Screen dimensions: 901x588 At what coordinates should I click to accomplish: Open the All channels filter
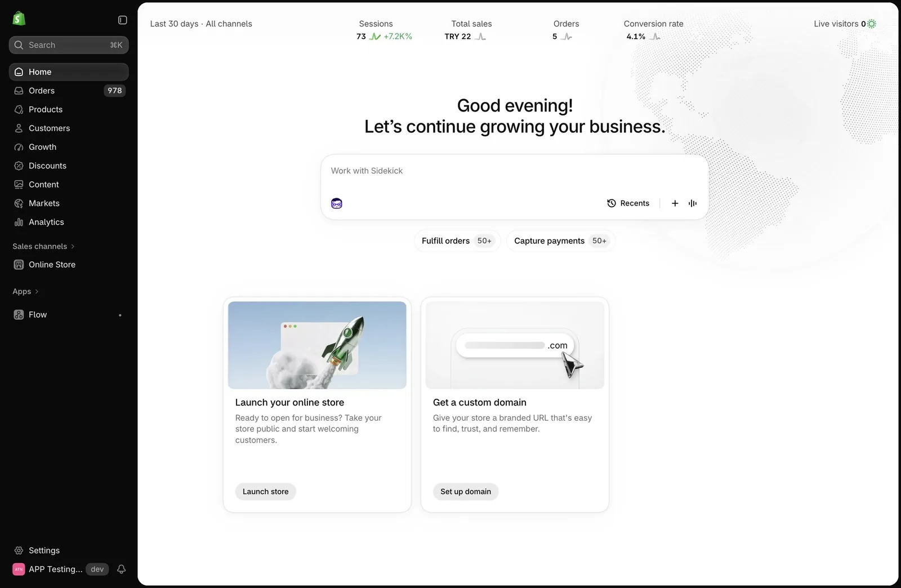[x=229, y=24]
